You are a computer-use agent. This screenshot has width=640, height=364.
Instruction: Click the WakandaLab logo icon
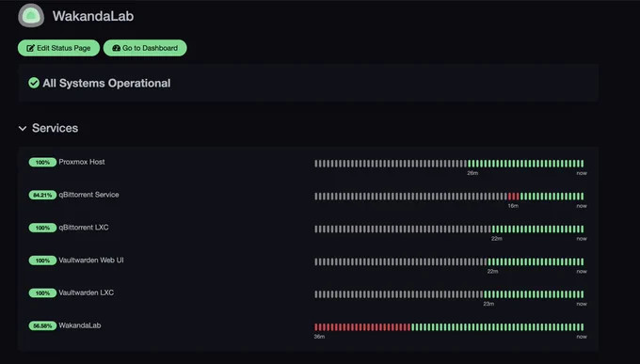pyautogui.click(x=31, y=15)
